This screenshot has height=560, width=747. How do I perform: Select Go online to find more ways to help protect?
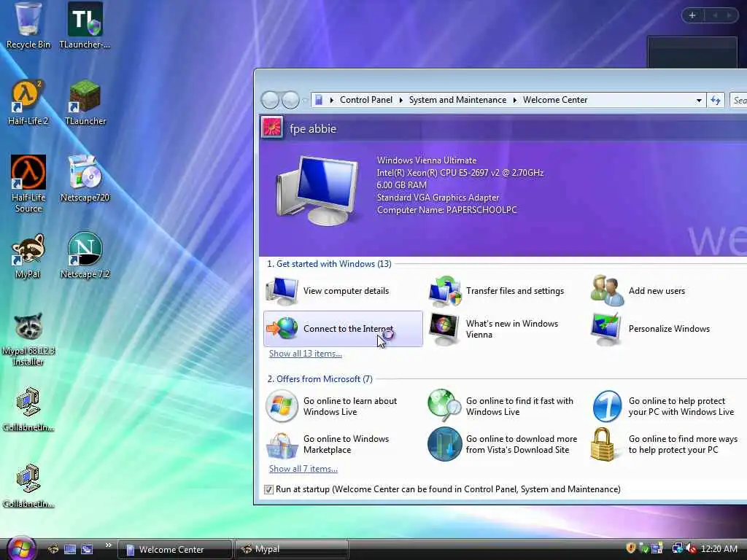[665, 444]
